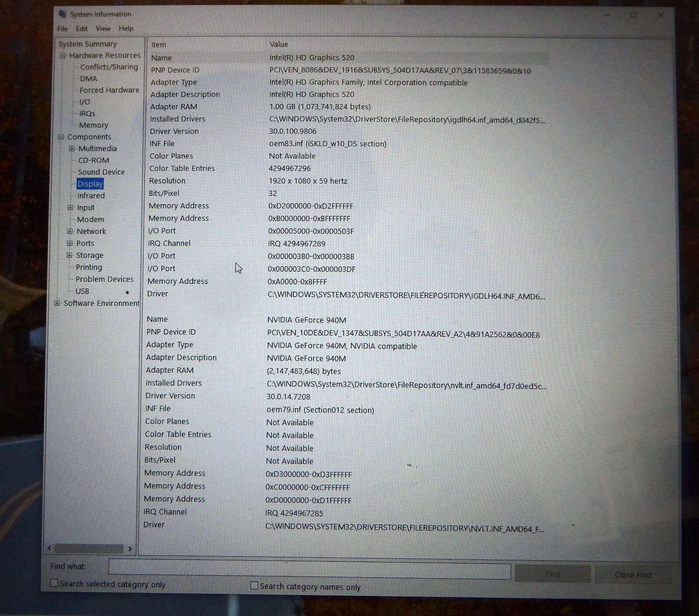
Task: Click 'Intel(R) HD Graphics Family, Intel Corporation compatible'
Action: (x=368, y=83)
